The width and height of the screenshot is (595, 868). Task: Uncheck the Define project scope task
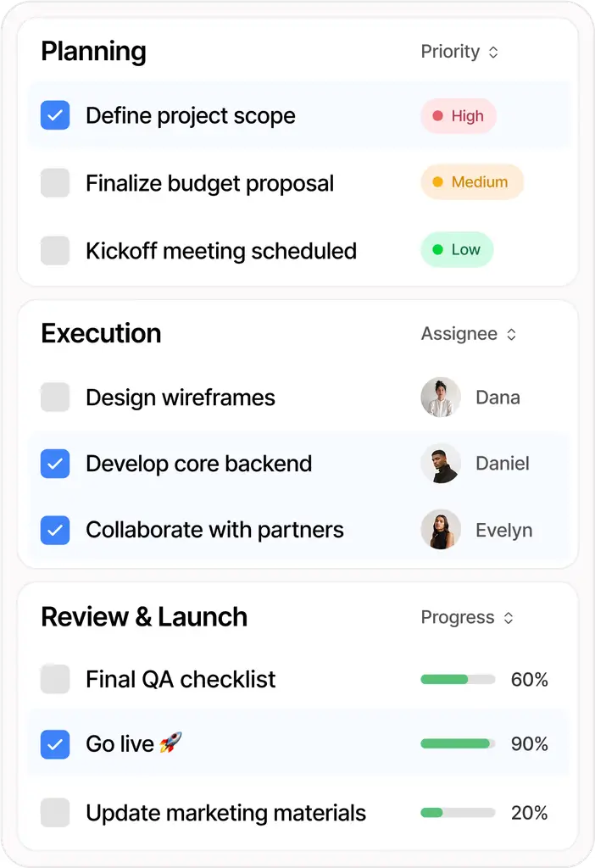point(55,115)
